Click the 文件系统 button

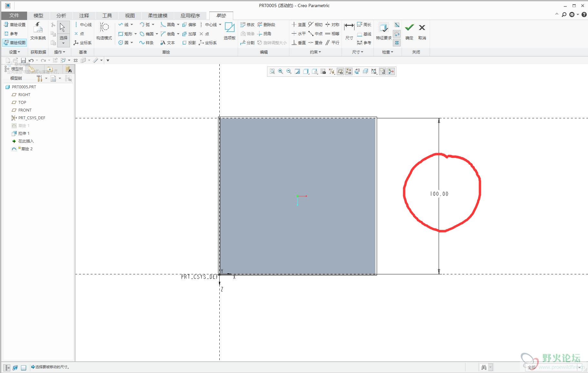pyautogui.click(x=38, y=31)
